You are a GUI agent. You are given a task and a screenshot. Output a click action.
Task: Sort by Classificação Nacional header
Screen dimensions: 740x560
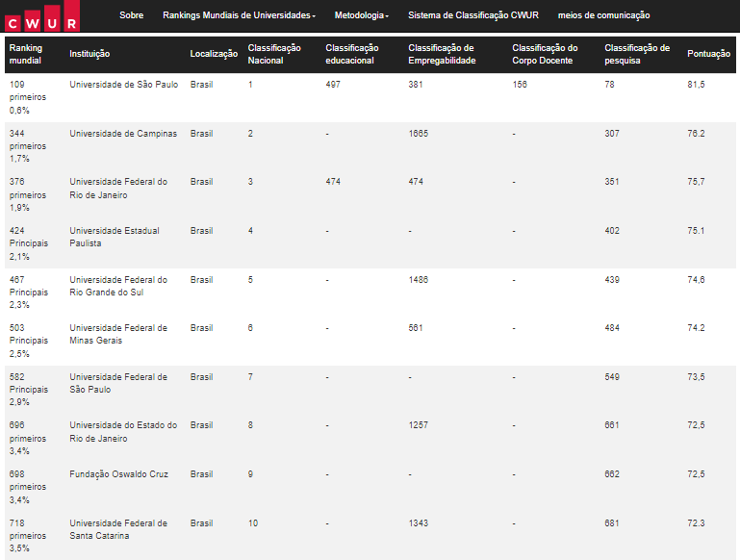coord(274,54)
